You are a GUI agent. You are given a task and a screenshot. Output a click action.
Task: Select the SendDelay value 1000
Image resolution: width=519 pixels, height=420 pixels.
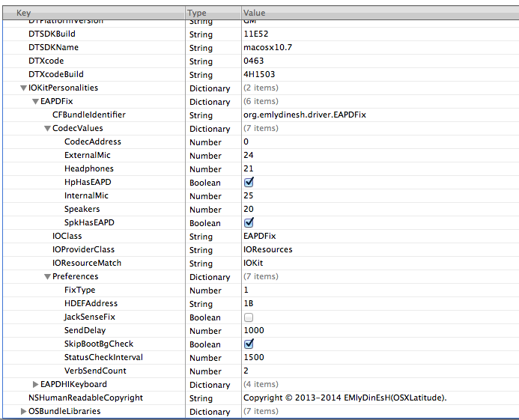254,330
